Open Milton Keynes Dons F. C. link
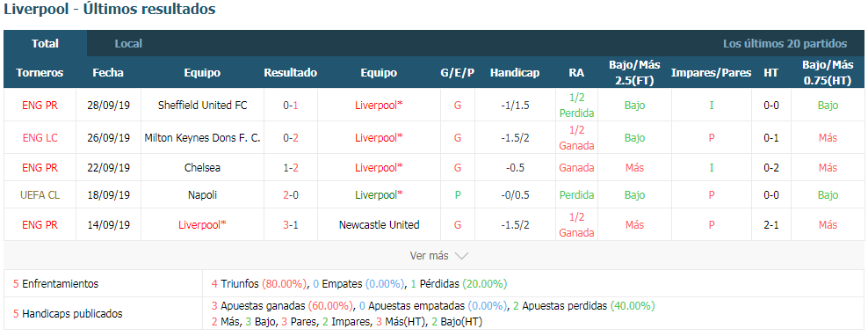Viewport: 868px width, 336px height. 203,137
